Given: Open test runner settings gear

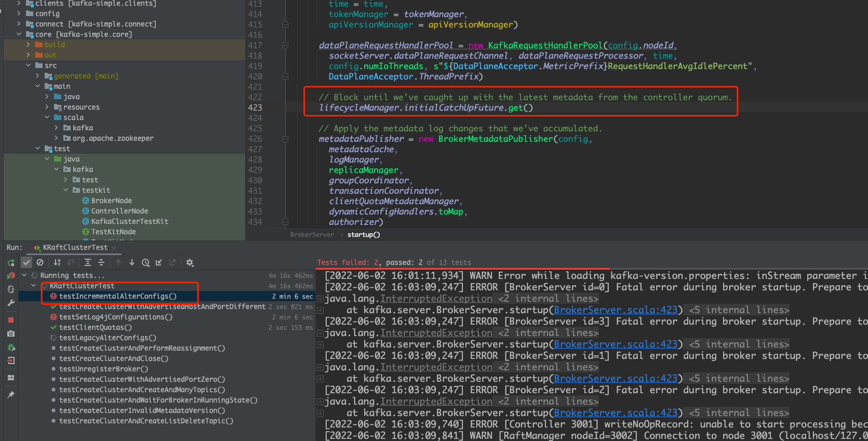Looking at the screenshot, I should point(190,263).
